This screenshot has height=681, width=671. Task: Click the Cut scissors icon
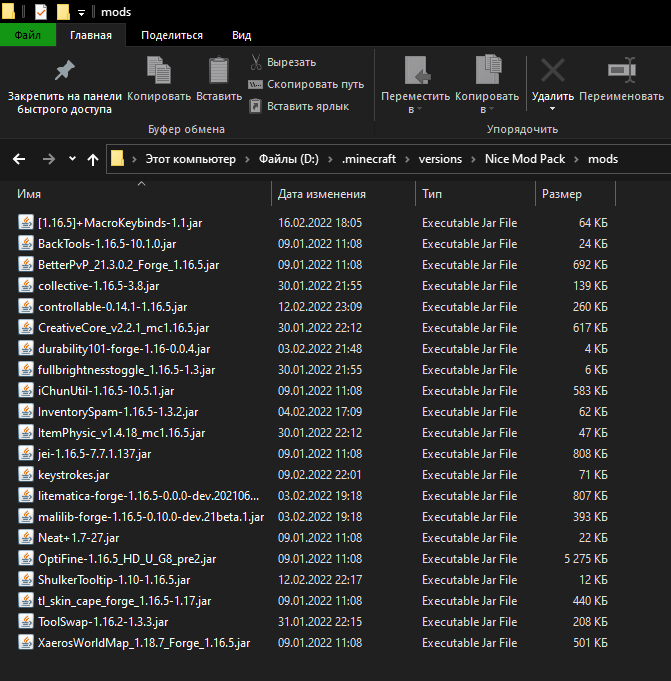click(256, 62)
